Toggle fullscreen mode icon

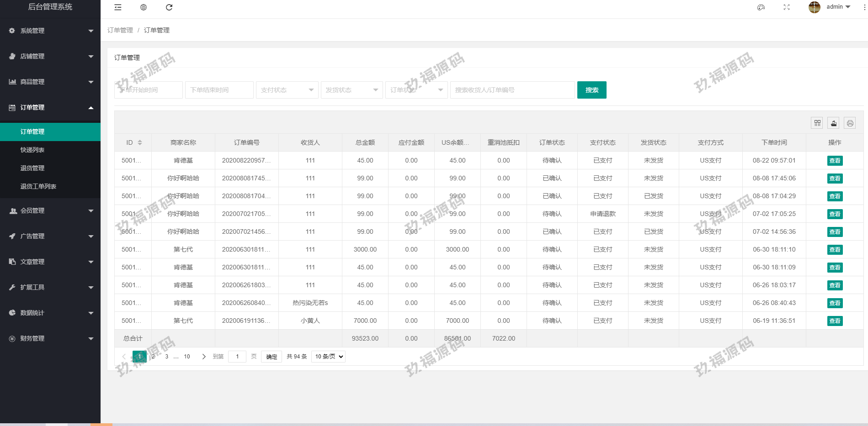point(787,7)
